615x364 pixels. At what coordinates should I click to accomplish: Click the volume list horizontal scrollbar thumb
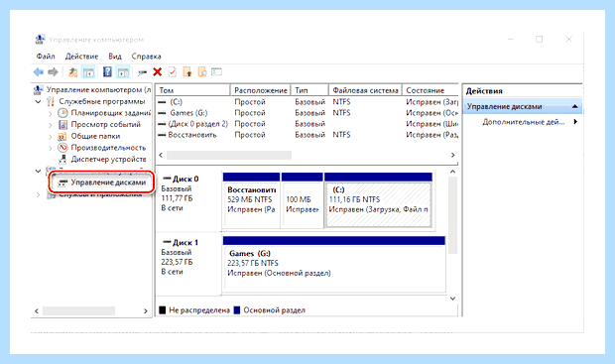coord(229,156)
